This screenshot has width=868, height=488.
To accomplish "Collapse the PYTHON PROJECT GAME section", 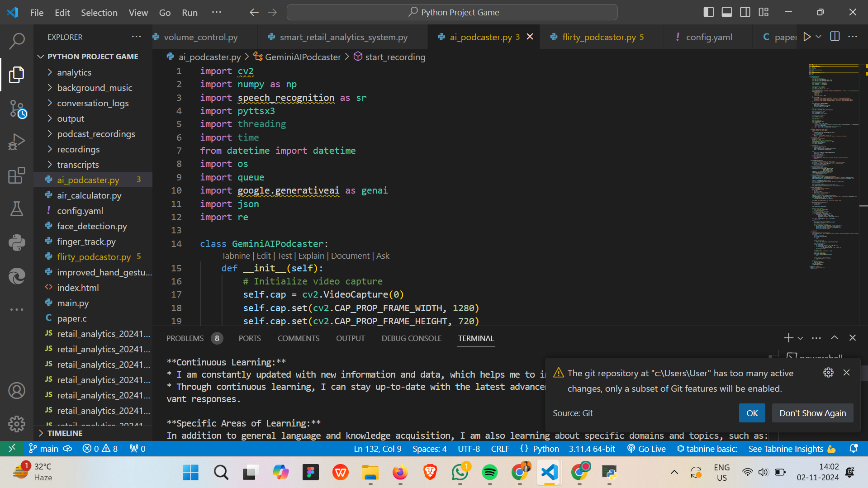I will tap(93, 57).
